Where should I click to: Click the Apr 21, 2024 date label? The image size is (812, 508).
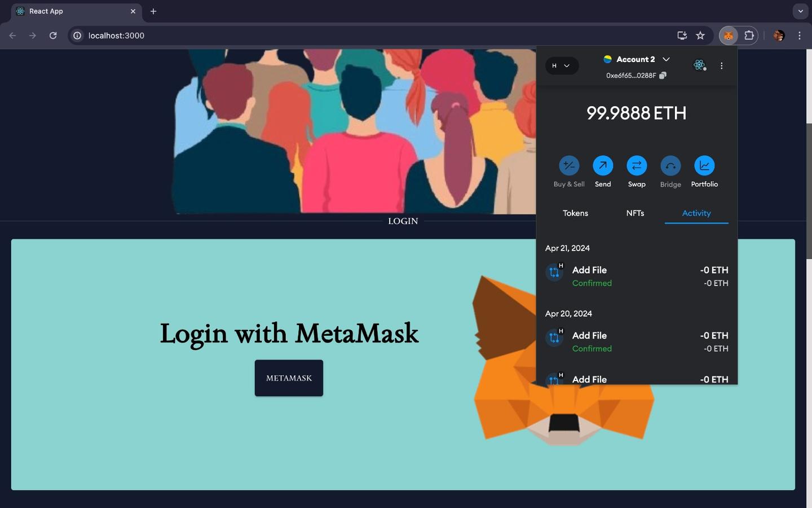click(567, 248)
